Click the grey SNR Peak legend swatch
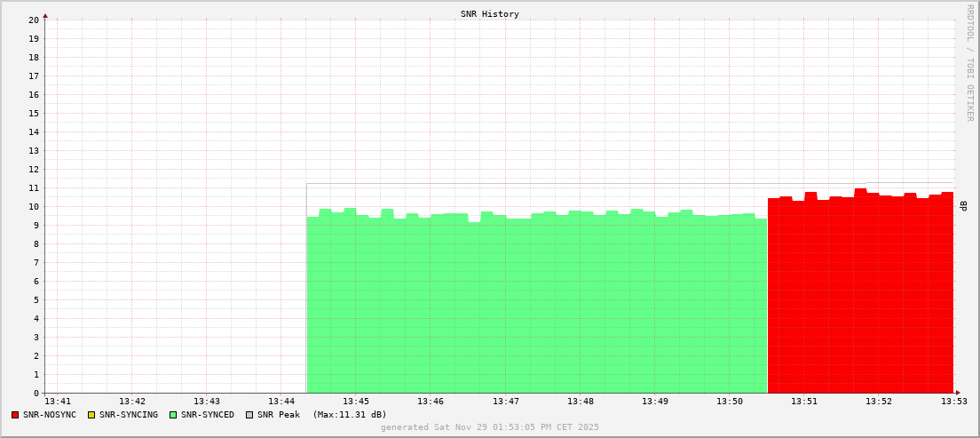Image resolution: width=980 pixels, height=438 pixels. 249,415
